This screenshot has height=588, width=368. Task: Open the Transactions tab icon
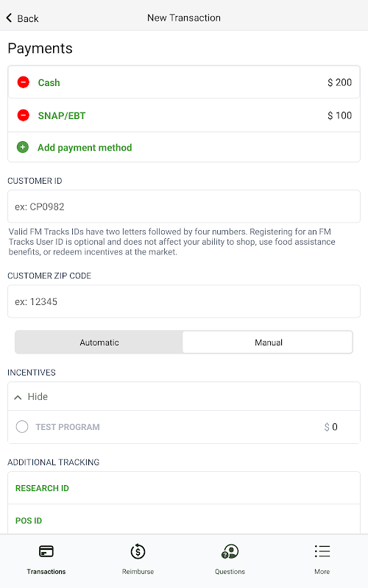(x=46, y=551)
